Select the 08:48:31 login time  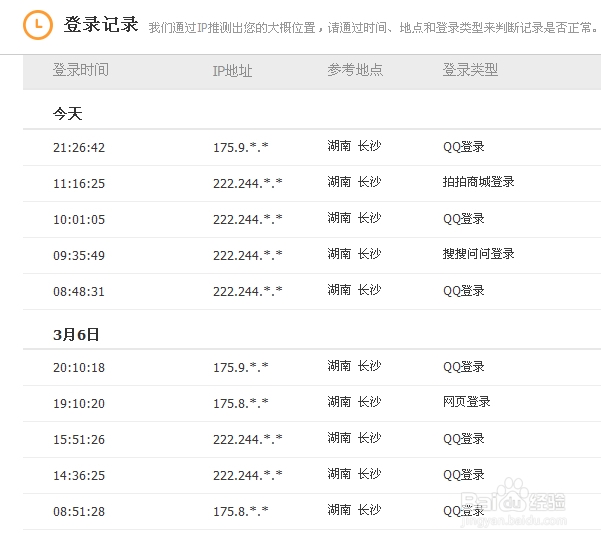[79, 292]
